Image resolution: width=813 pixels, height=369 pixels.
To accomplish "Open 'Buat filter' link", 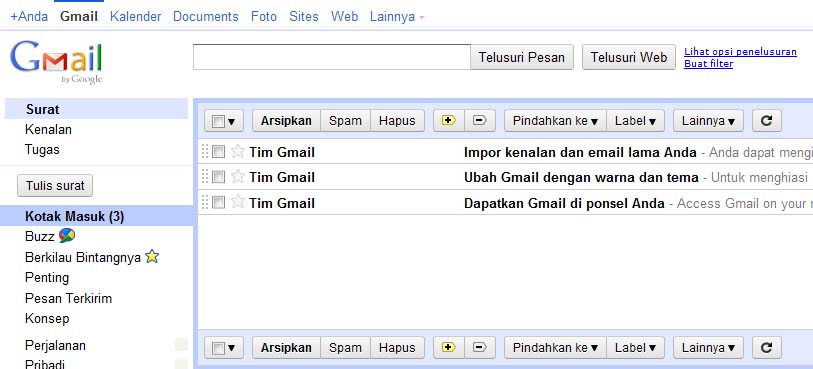I will [709, 64].
